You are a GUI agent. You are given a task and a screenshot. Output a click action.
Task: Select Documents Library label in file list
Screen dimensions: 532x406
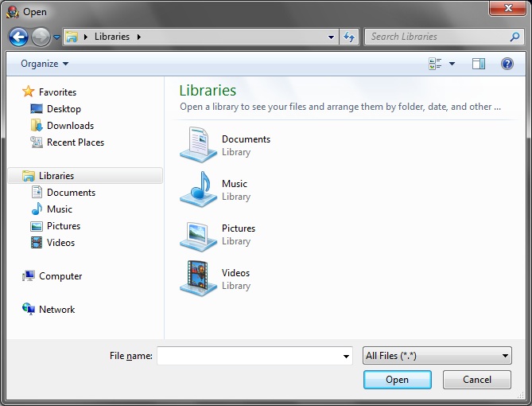pos(246,146)
